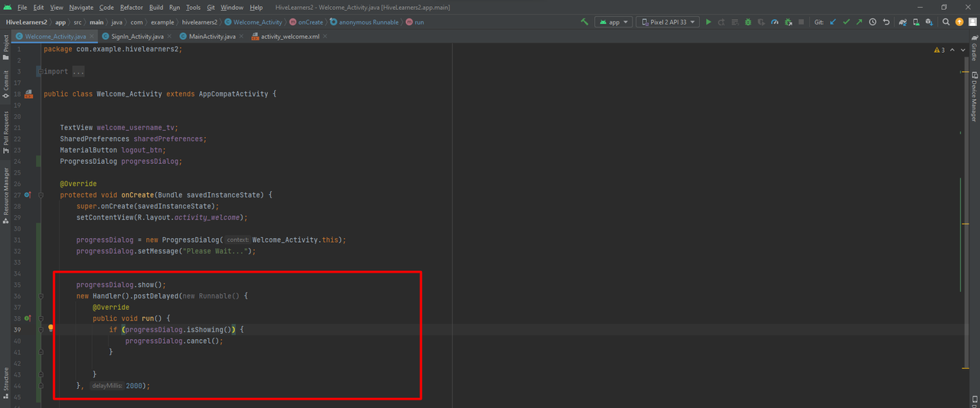Click the Stop square icon
Image resolution: width=980 pixels, height=408 pixels.
click(802, 22)
